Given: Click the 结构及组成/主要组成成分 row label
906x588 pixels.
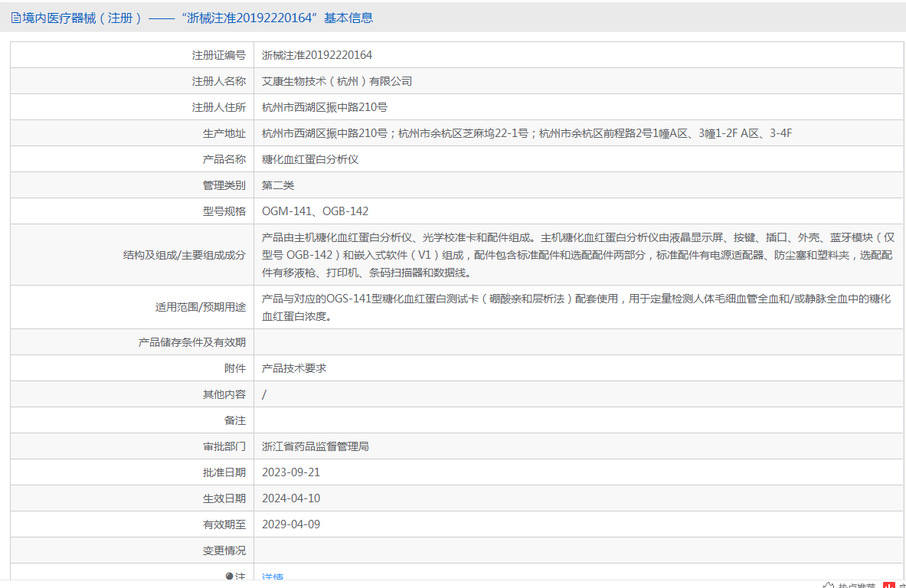Looking at the screenshot, I should (184, 256).
